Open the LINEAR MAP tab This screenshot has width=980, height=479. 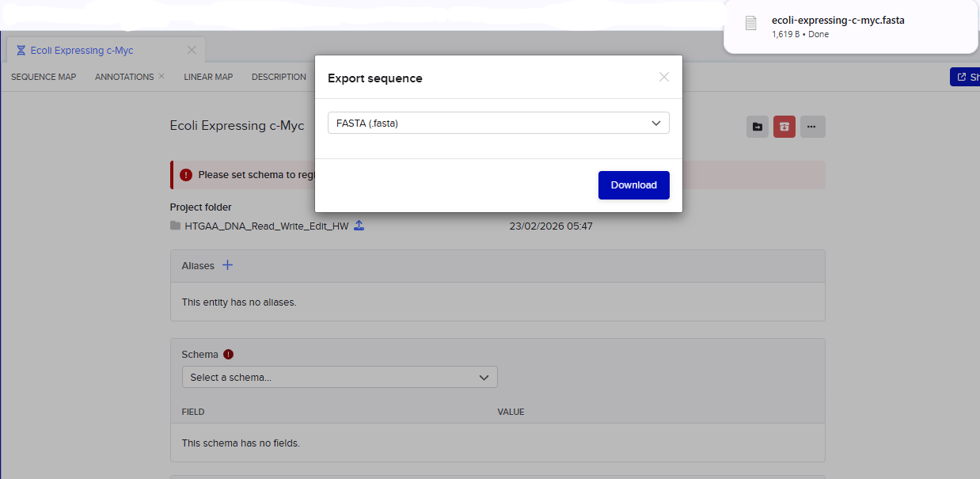208,77
